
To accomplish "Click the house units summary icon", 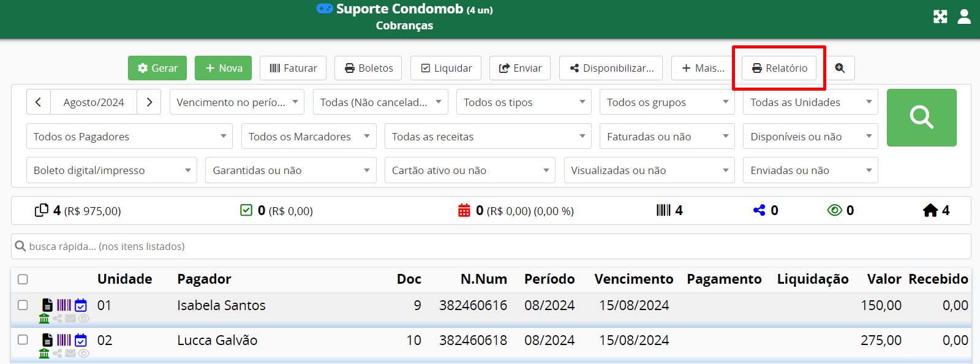I will click(x=930, y=210).
